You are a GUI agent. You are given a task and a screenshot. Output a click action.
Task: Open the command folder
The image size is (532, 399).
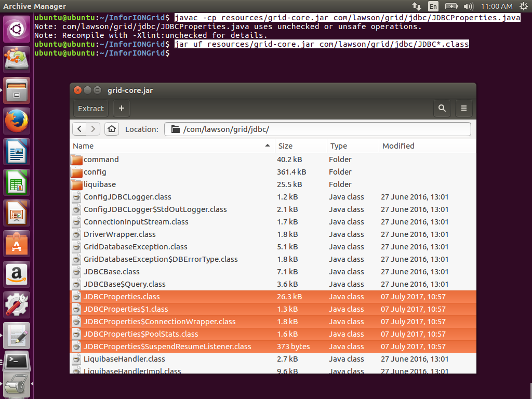click(x=101, y=159)
